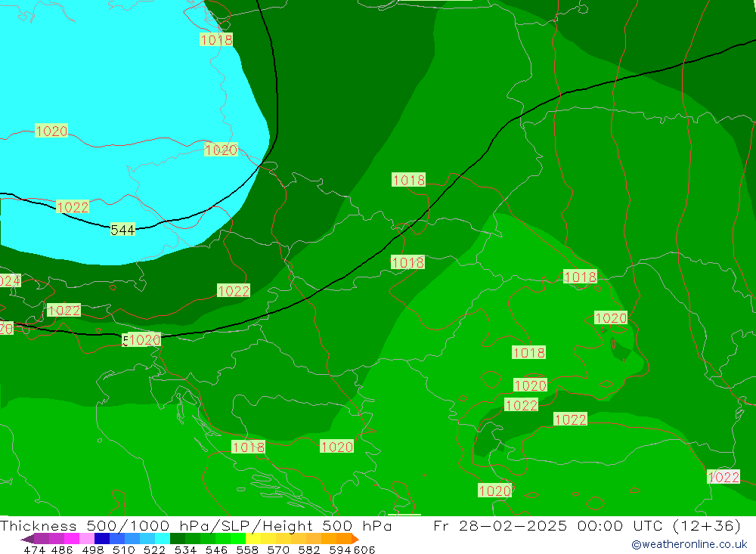This screenshot has height=554, width=756.
Task: Click the 474 value in thickness legend
Action: click(x=35, y=549)
